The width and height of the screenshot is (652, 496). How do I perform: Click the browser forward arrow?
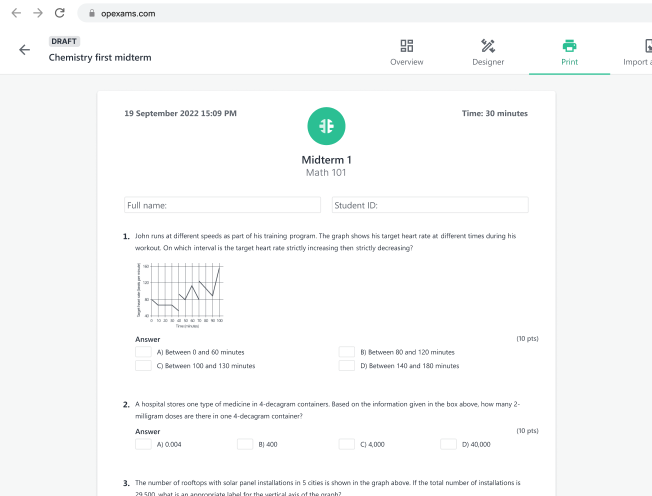pos(37,13)
